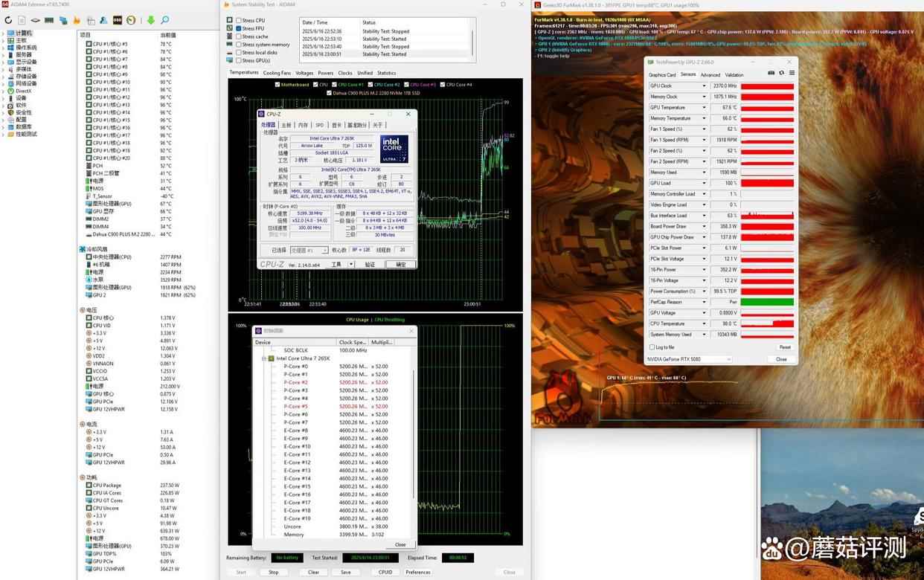Enable the Stress system memory checkbox

point(239,45)
